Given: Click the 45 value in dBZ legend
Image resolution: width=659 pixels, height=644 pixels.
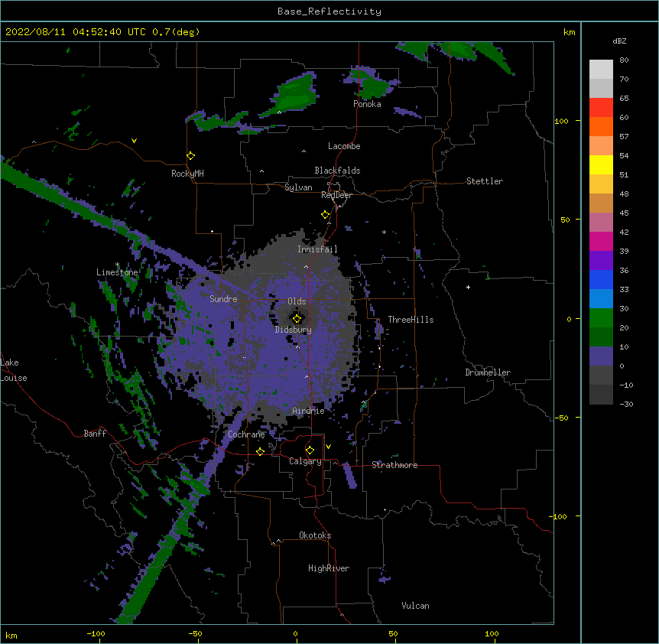Looking at the screenshot, I should [624, 213].
